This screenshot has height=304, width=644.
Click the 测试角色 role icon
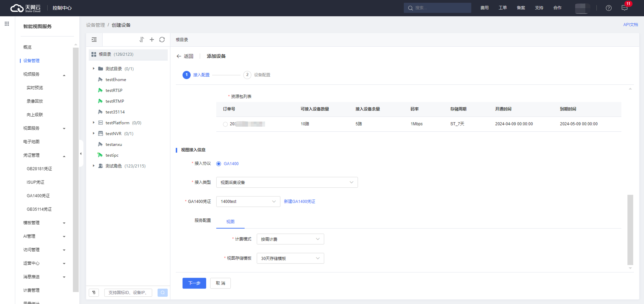pos(101,166)
